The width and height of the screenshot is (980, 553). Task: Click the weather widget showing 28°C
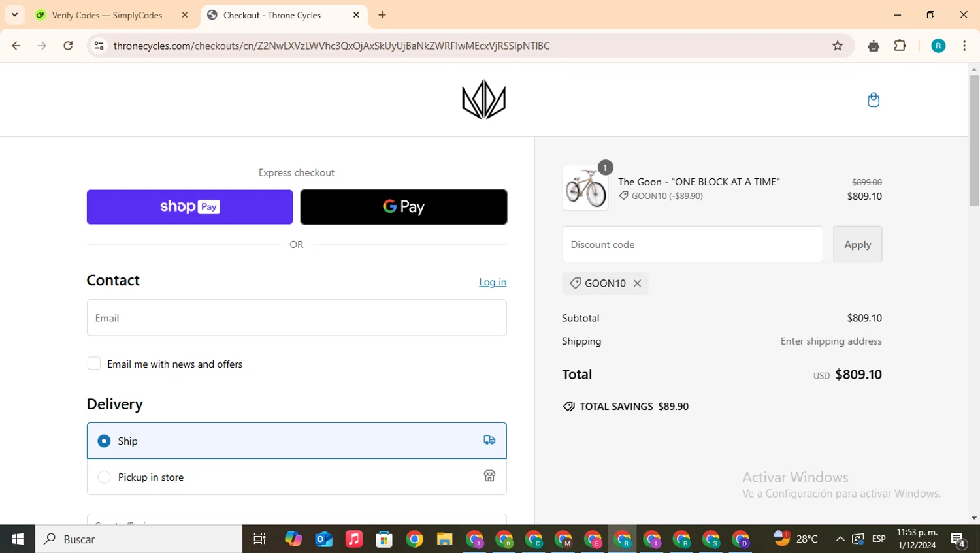click(796, 539)
